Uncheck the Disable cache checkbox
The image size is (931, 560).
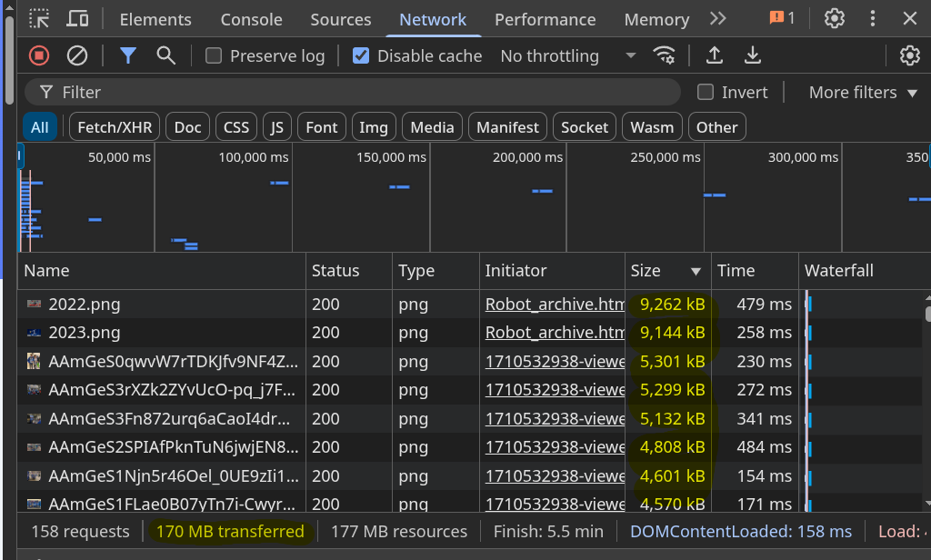coord(360,55)
